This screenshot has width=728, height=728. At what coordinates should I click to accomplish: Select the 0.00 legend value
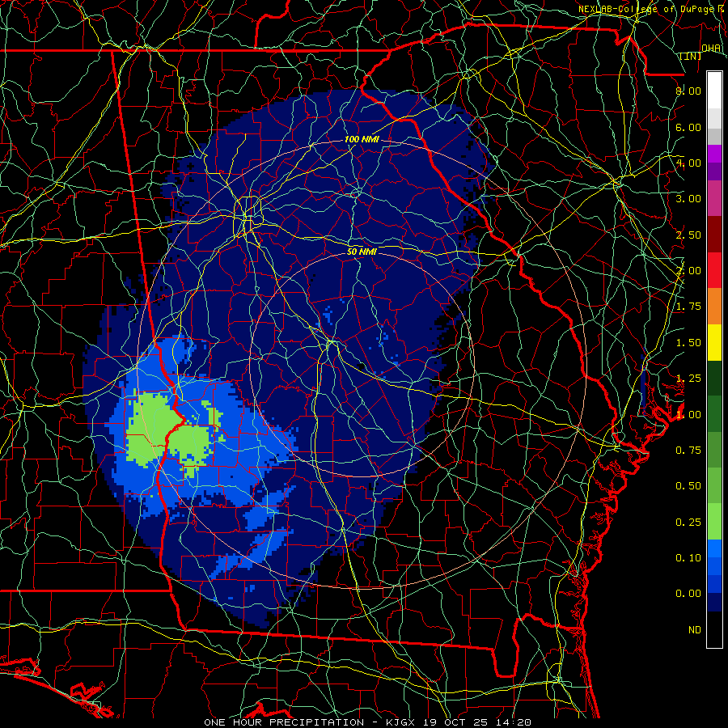point(688,594)
